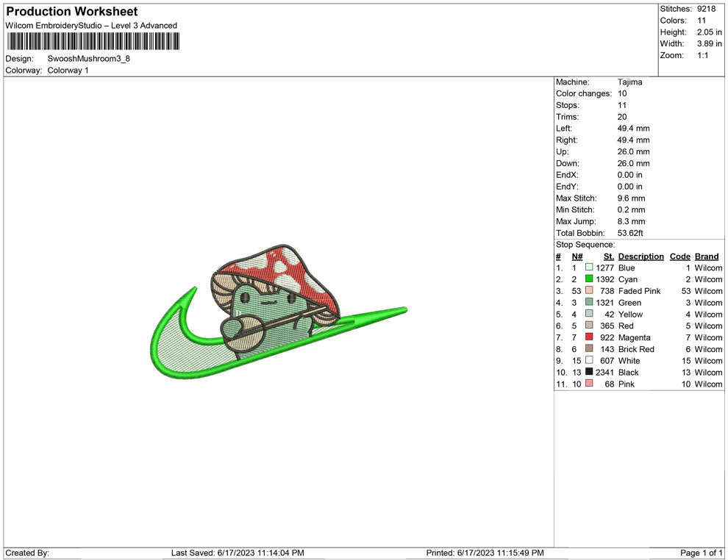Click the Brand column header
This screenshot has height=560, width=728.
click(707, 256)
